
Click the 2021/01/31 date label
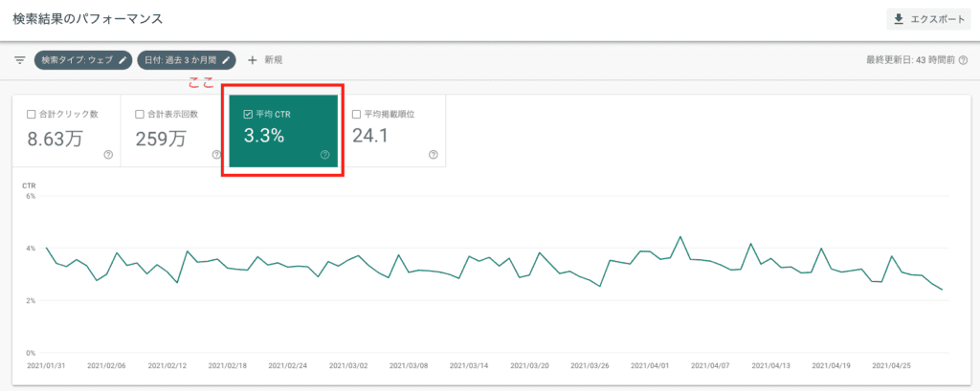[46, 366]
